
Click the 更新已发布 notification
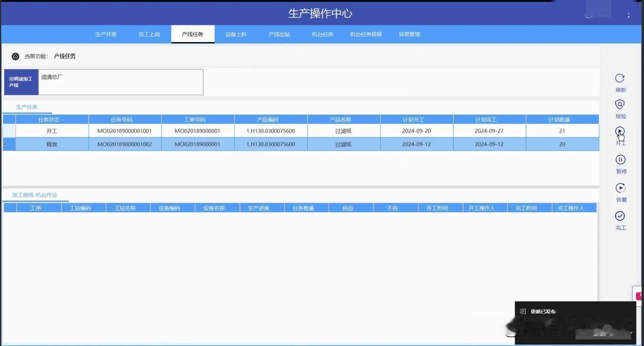(x=543, y=311)
